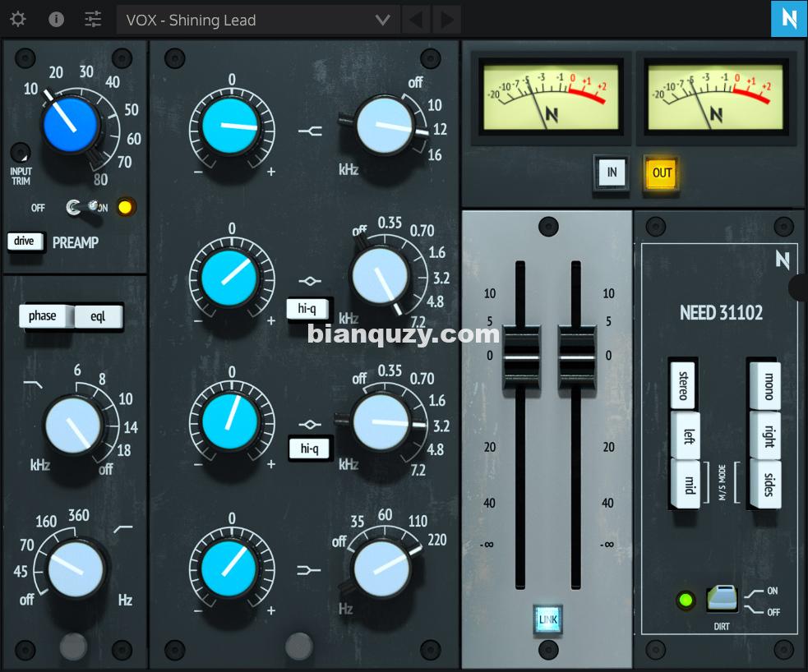Open the info icon in top bar
Image resolution: width=808 pixels, height=672 pixels.
[x=56, y=20]
